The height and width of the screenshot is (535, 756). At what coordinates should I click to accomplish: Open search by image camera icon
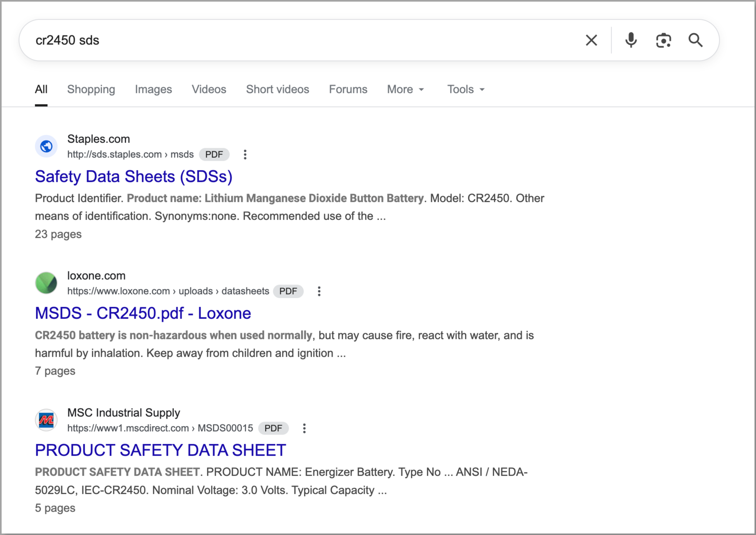[663, 40]
